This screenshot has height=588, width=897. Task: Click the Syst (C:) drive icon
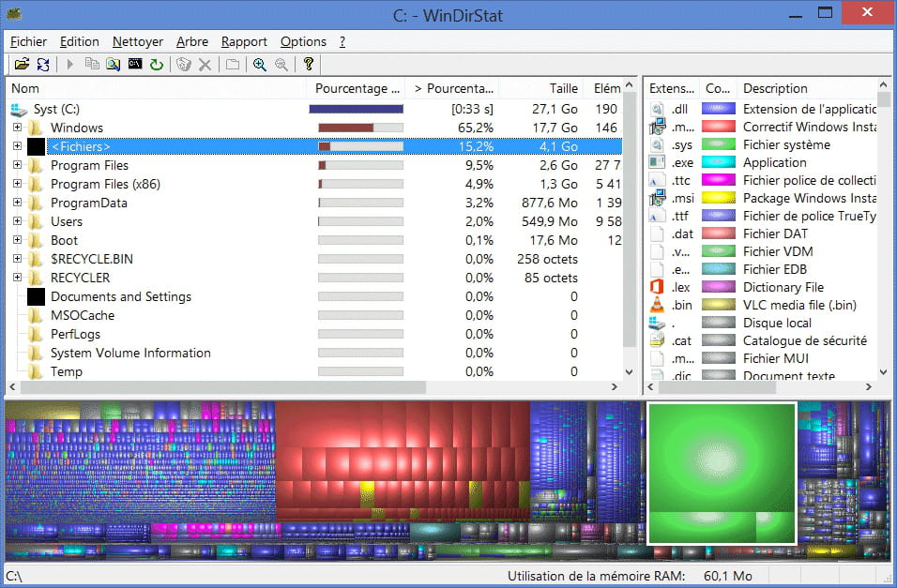[19, 109]
